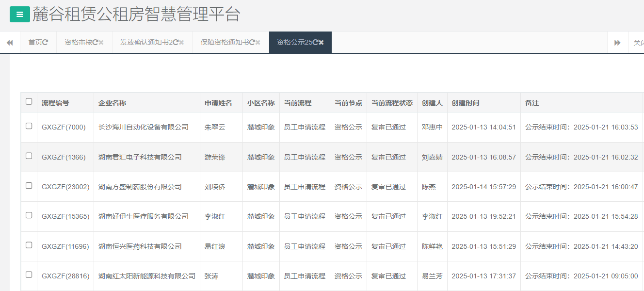The width and height of the screenshot is (644, 291).
Task: Switch to the 首页 tab
Action: coord(34,42)
